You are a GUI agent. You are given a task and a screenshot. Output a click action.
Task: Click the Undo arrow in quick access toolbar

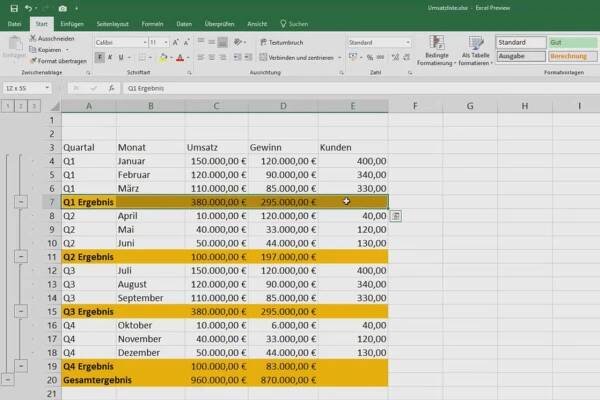29,7
